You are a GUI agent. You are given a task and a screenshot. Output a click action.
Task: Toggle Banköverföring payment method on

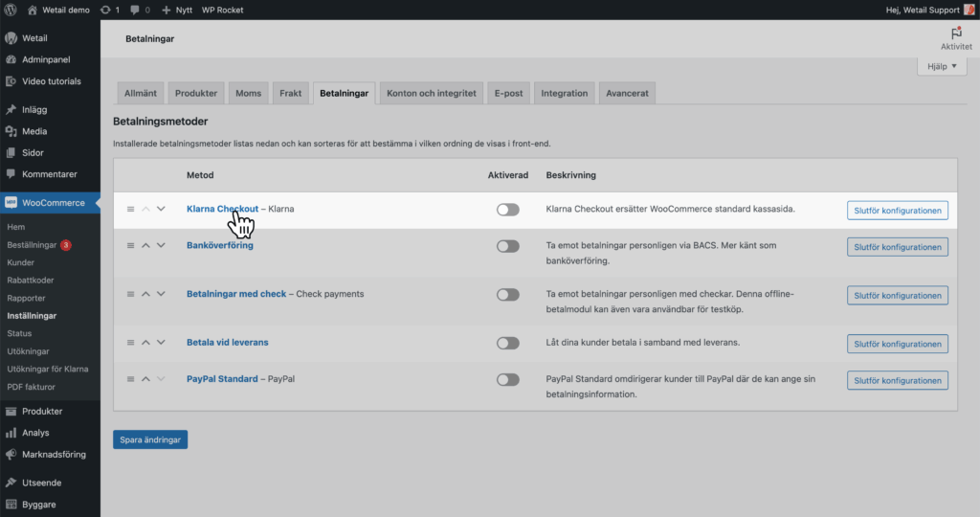click(x=507, y=246)
